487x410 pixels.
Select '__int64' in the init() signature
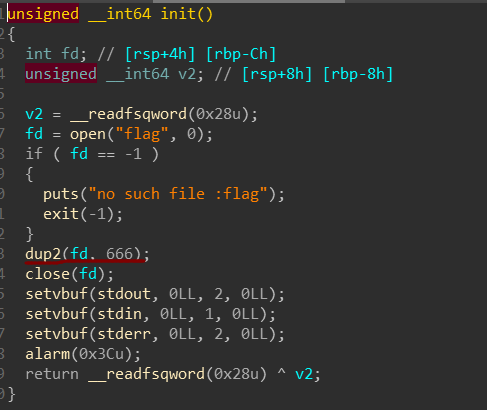pyautogui.click(x=120, y=14)
